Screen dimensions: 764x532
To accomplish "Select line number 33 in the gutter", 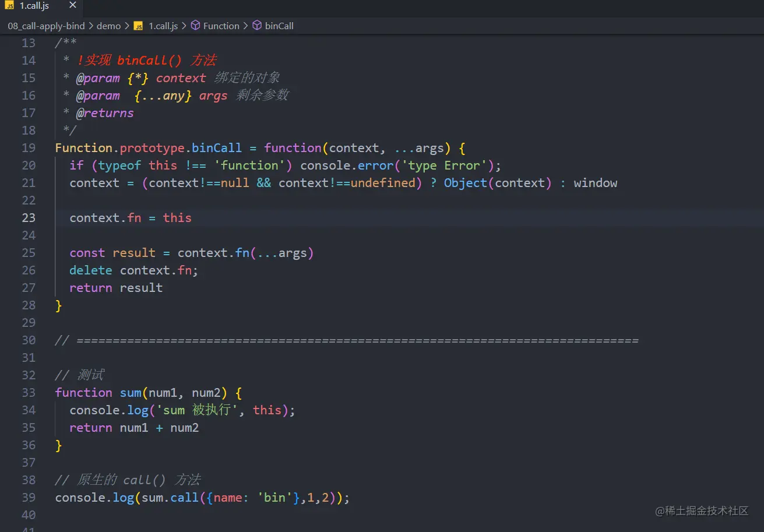I will (29, 393).
